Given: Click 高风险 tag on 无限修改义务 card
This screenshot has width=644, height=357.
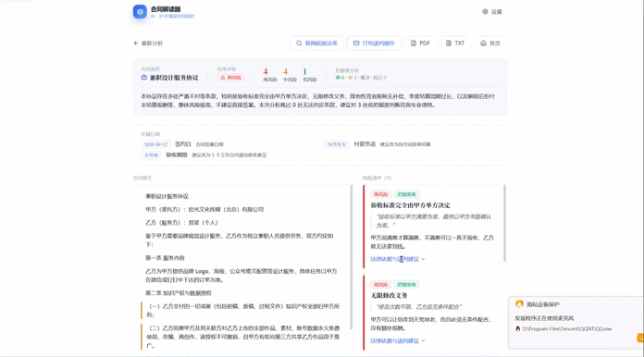Looking at the screenshot, I should click(380, 284).
